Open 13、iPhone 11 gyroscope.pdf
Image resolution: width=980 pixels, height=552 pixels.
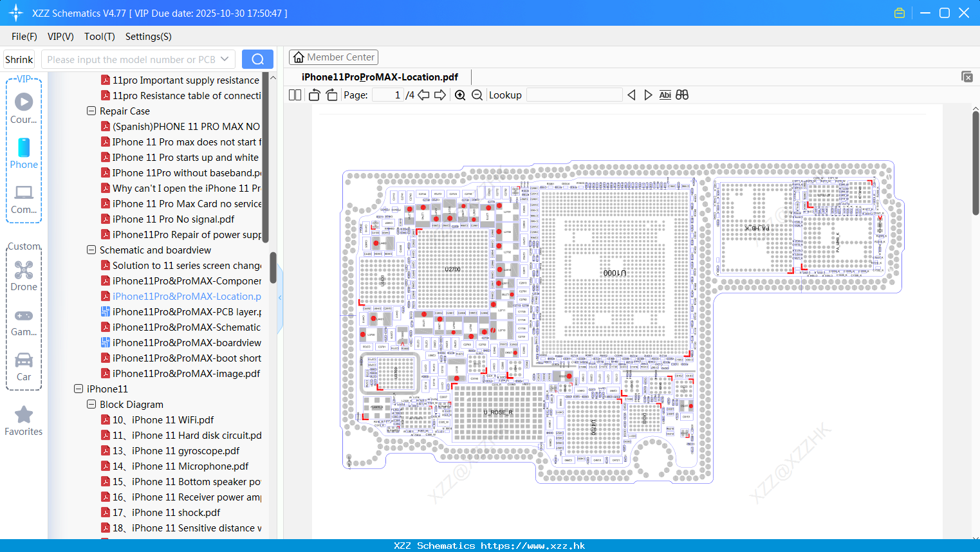(170, 450)
